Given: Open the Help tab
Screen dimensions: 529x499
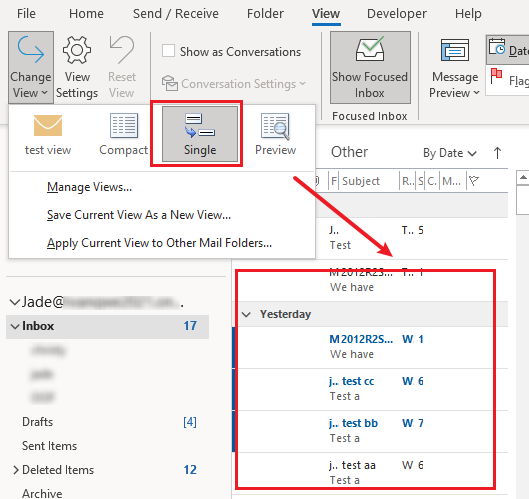Looking at the screenshot, I should coord(468,13).
